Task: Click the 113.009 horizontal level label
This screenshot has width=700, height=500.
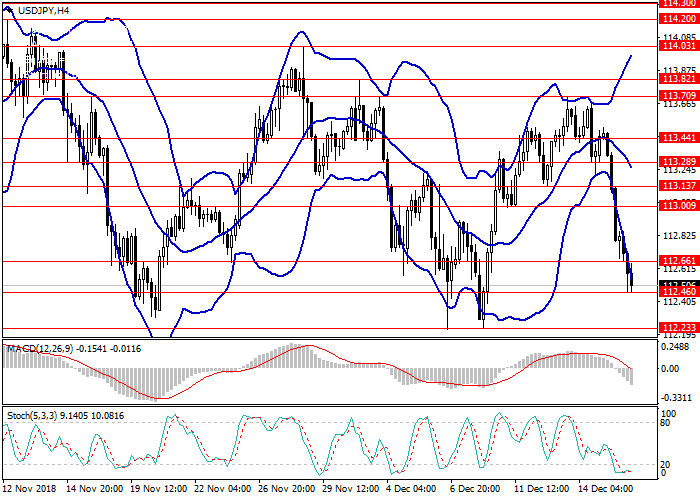Action: (x=678, y=205)
